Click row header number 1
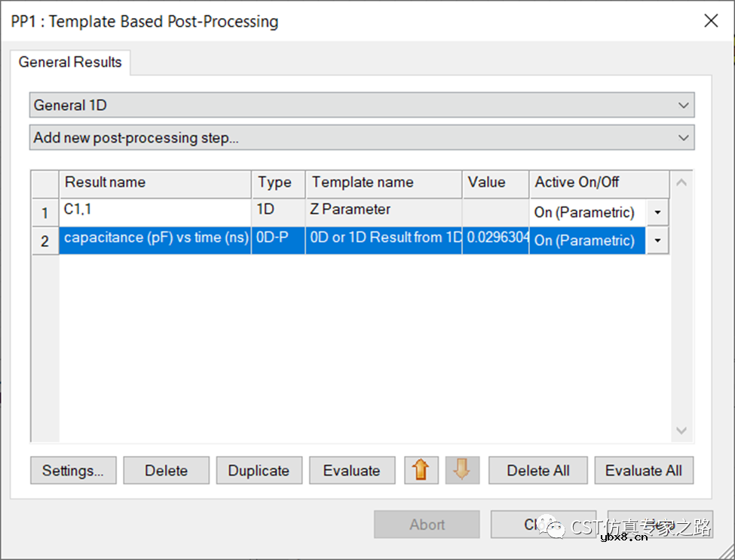This screenshot has height=560, width=735. [45, 213]
